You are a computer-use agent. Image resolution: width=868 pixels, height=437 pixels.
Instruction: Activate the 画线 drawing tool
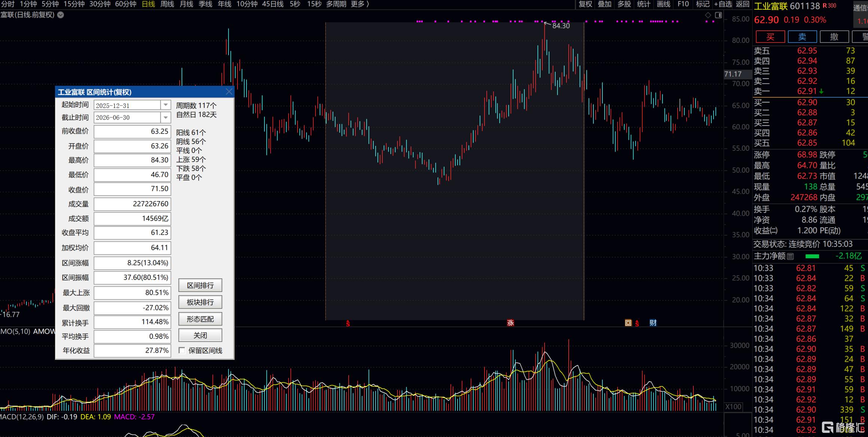(x=663, y=4)
